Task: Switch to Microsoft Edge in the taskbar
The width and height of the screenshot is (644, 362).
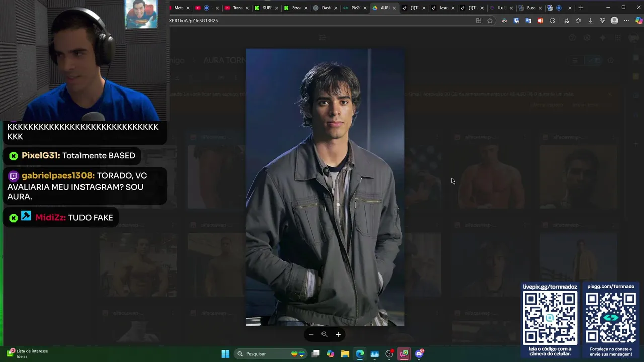Action: point(360,354)
